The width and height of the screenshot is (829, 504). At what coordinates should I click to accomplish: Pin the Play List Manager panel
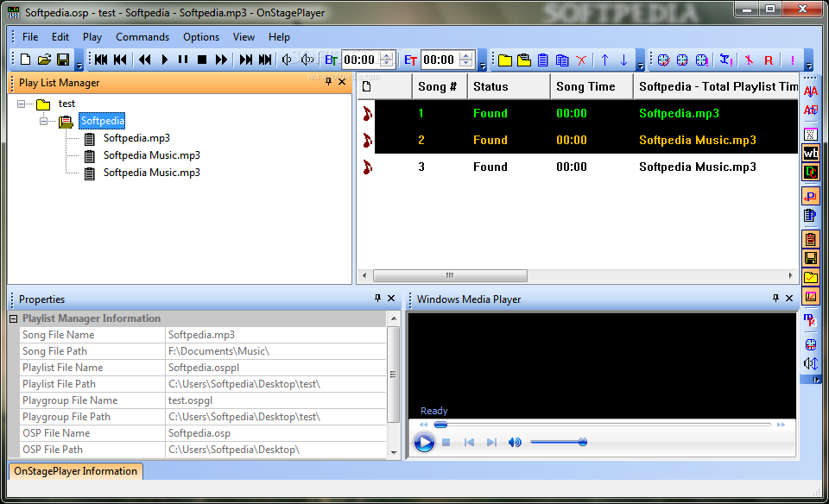328,81
